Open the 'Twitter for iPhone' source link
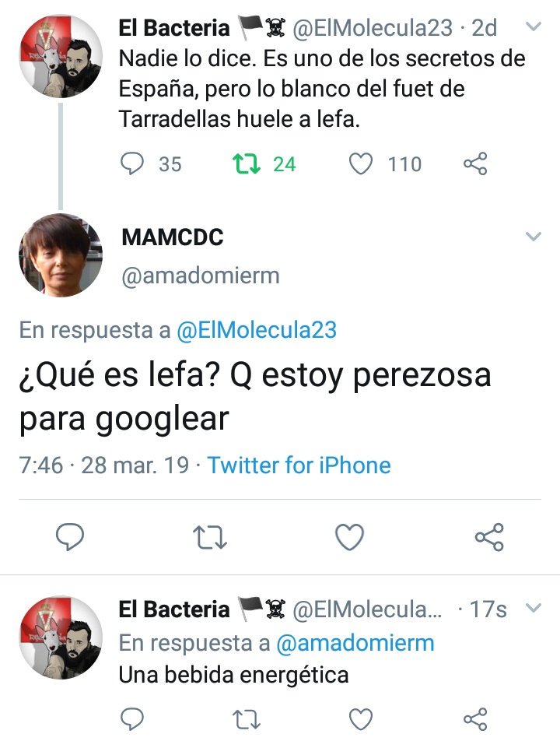This screenshot has height=741, width=560. (x=299, y=465)
